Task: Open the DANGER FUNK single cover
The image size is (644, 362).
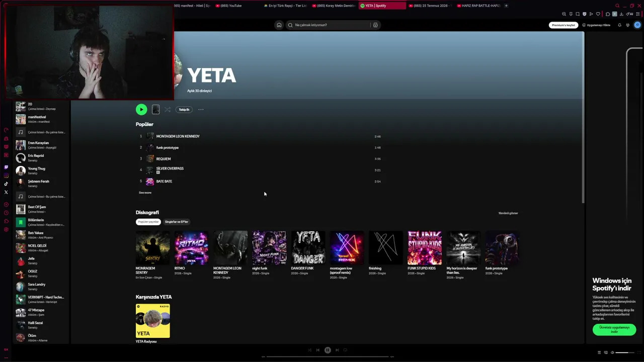Action: pyautogui.click(x=308, y=248)
